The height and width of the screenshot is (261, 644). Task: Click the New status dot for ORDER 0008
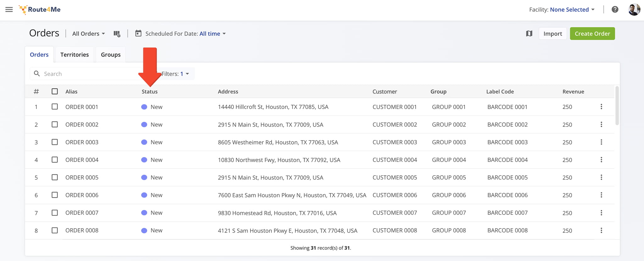click(144, 230)
